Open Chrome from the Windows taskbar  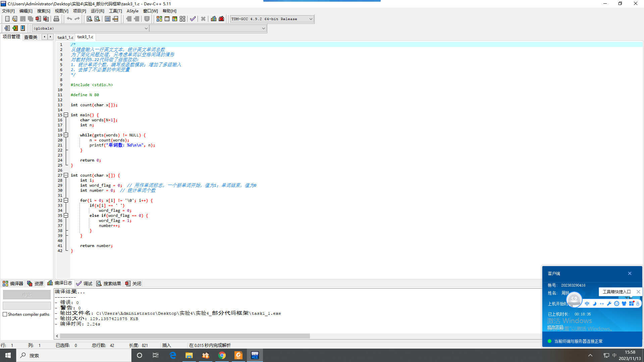click(x=222, y=355)
